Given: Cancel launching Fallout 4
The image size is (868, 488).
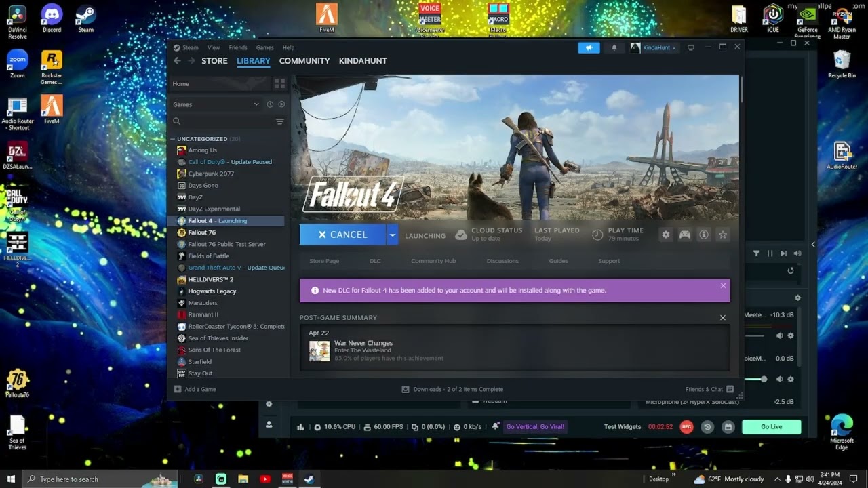Looking at the screenshot, I should 343,235.
